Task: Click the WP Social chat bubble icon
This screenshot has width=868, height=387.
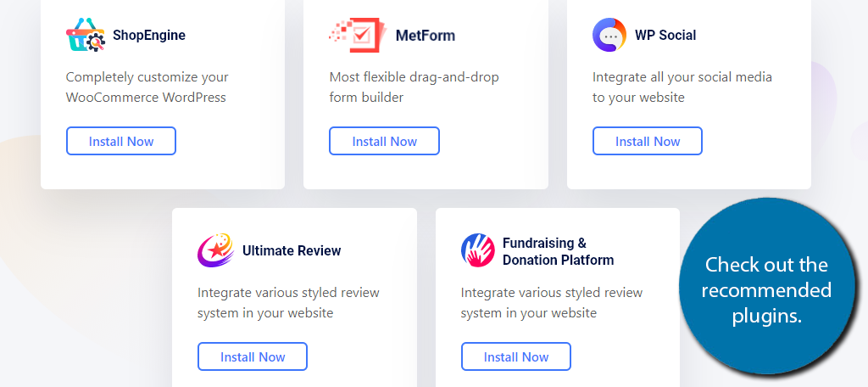Action: [609, 35]
